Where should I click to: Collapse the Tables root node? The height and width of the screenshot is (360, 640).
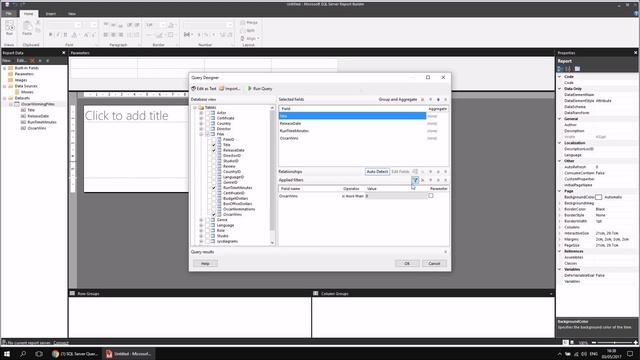click(x=195, y=107)
